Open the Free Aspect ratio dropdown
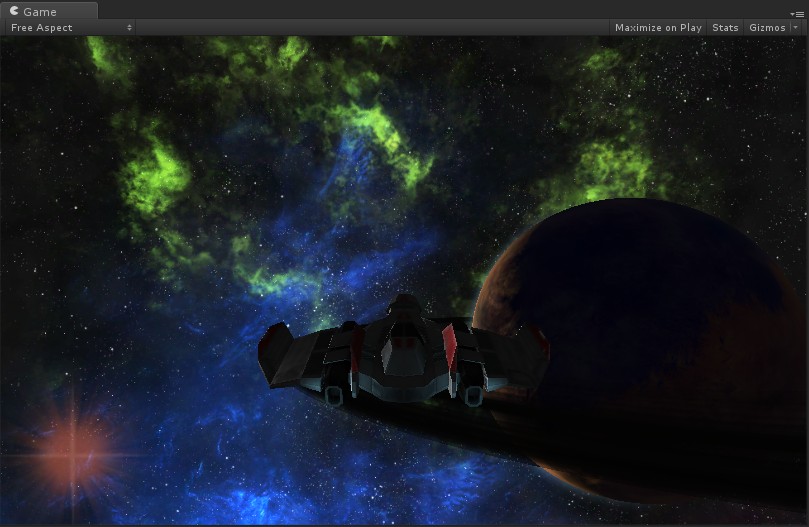809x527 pixels. point(71,28)
